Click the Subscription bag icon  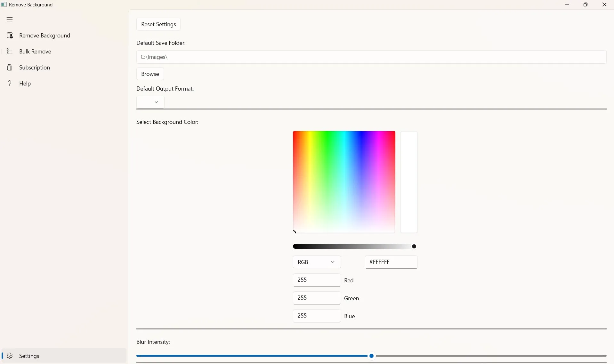10,67
